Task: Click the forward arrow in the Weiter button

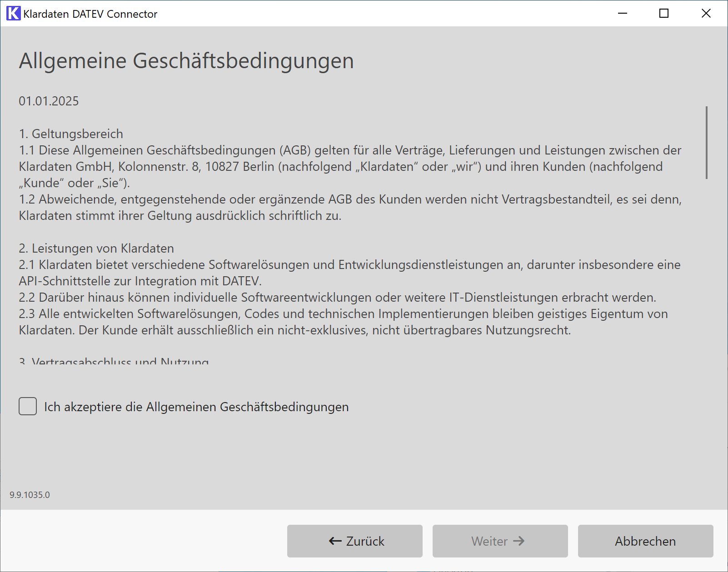Action: [x=519, y=541]
